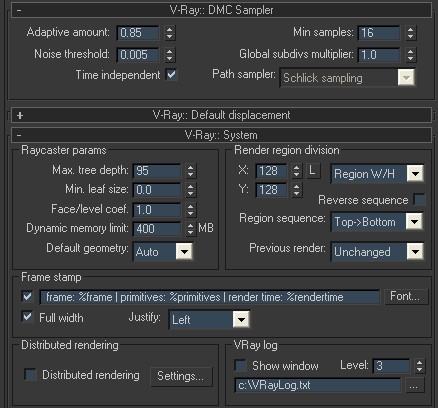This screenshot has height=408, width=438.
Task: Toggle the Full width checkbox
Action: coord(27,316)
